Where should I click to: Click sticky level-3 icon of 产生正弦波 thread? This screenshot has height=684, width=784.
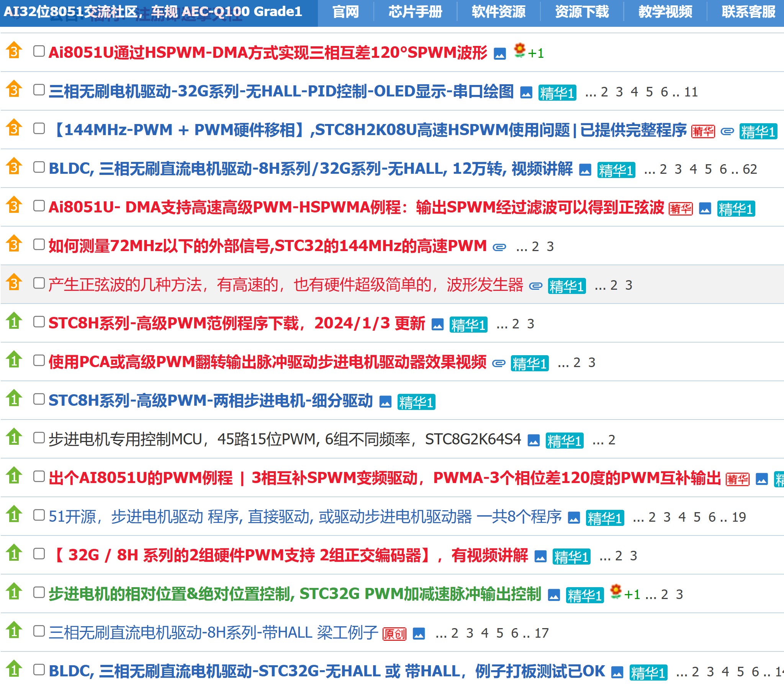point(14,282)
